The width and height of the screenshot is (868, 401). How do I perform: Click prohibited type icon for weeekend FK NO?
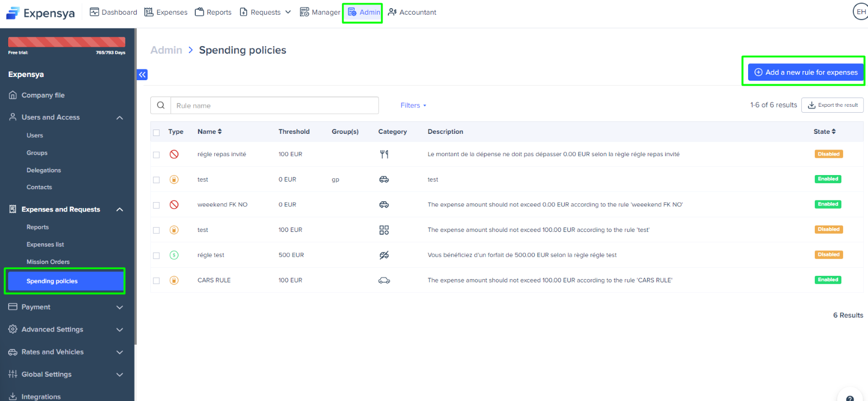[174, 205]
